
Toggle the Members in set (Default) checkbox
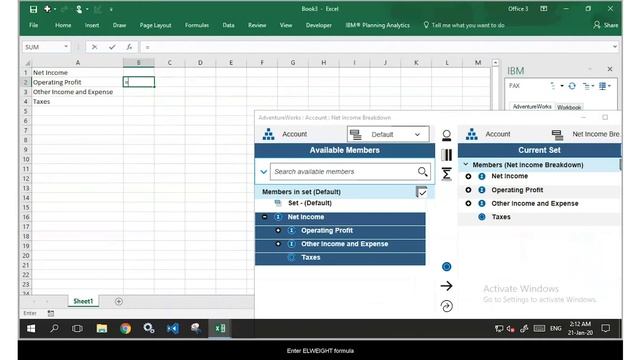(422, 192)
